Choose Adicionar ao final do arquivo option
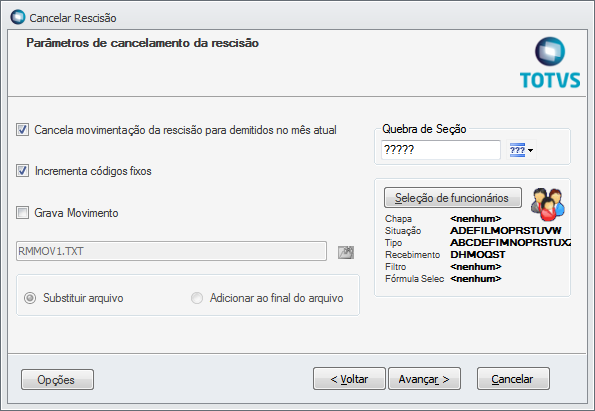Viewport: 595px width, 411px height. click(x=197, y=298)
